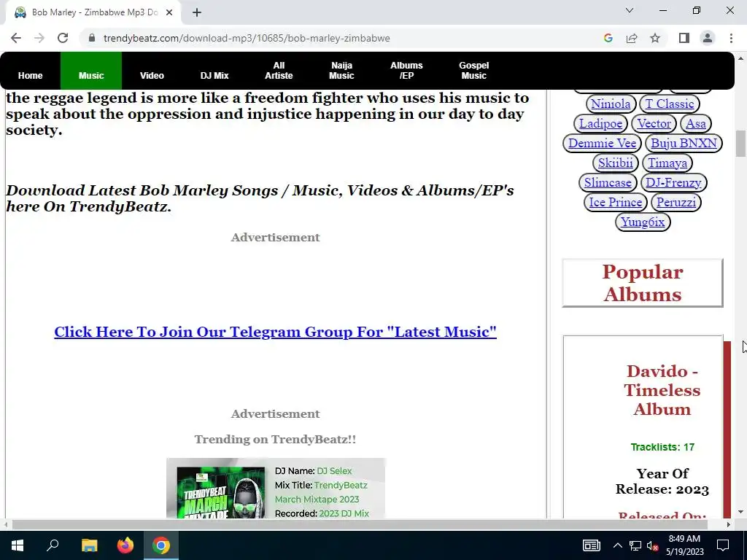Share this page icon
The width and height of the screenshot is (747, 560).
pyautogui.click(x=632, y=38)
